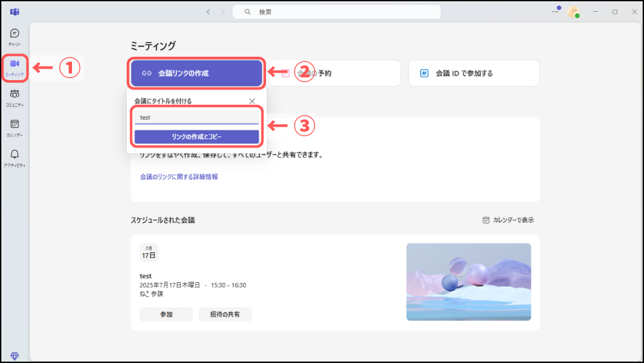Open 会議のリンクに関する詳細情報 link
Viewport: 644px width, 363px height.
pyautogui.click(x=179, y=177)
